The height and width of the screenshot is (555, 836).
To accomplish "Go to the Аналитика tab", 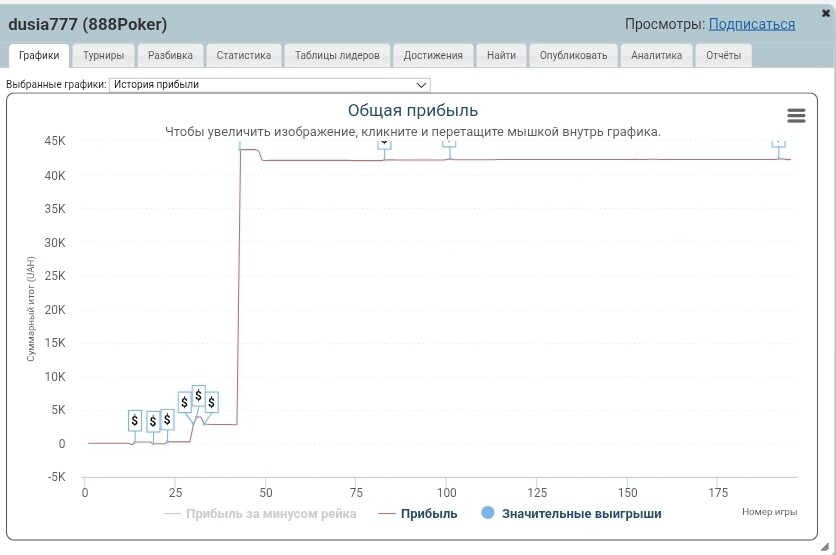I will [x=656, y=55].
